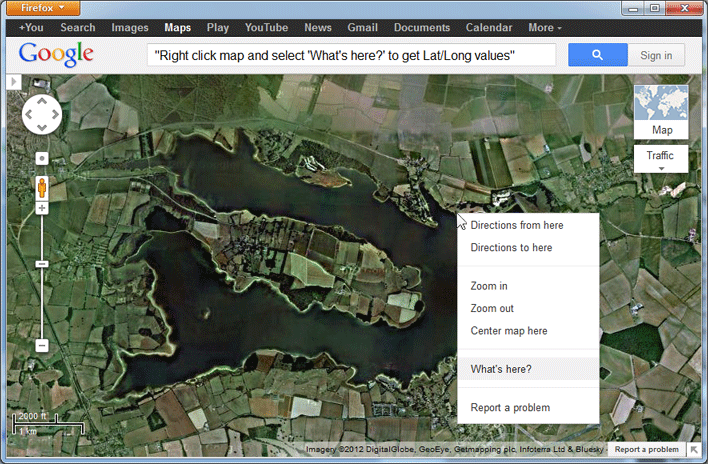
Task: Click the Google logo
Action: pos(56,55)
